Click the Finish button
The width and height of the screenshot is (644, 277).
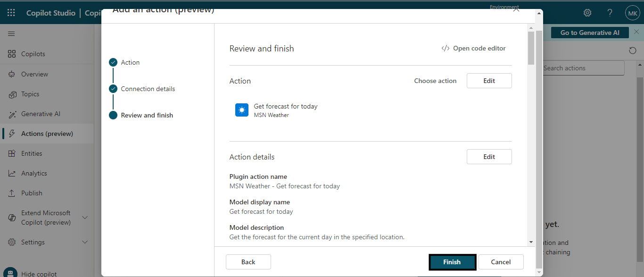pos(452,262)
